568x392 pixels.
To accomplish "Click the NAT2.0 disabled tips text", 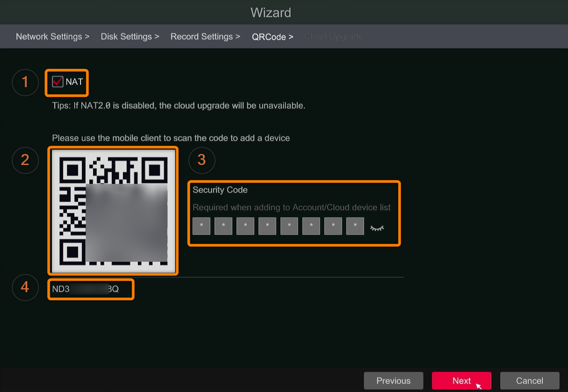I will point(179,106).
